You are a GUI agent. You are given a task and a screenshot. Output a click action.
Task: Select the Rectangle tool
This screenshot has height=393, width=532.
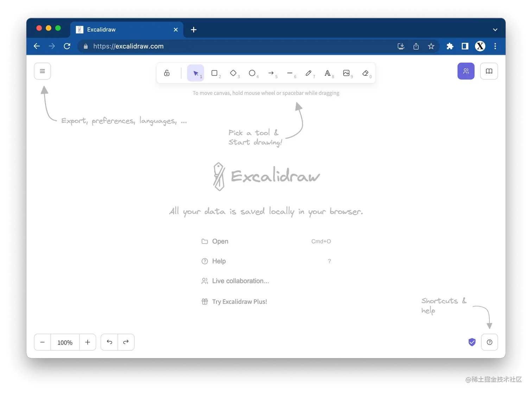coord(215,73)
